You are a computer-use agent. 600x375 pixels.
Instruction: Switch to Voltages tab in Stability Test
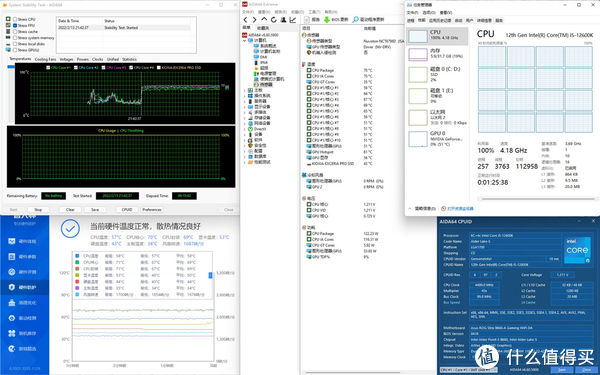[66, 59]
